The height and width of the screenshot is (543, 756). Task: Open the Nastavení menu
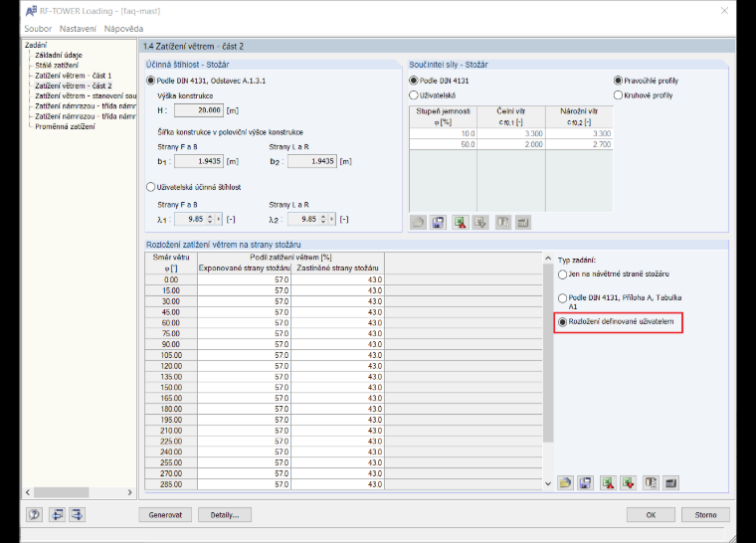coord(78,29)
